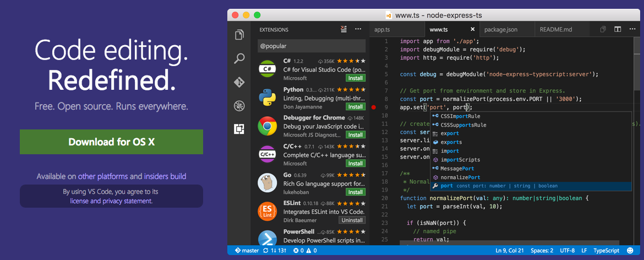Open changes icon in editor title bar

tap(603, 29)
